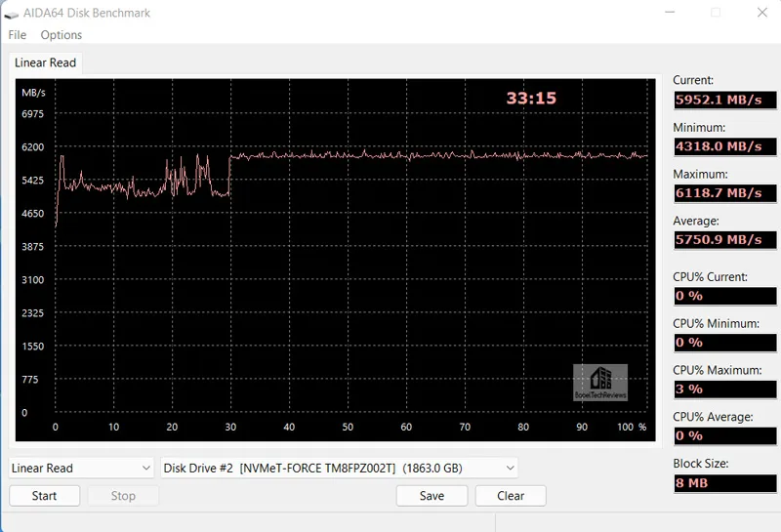The width and height of the screenshot is (781, 532).
Task: Click the 6200 label on the MB/s axis
Action: 32,147
